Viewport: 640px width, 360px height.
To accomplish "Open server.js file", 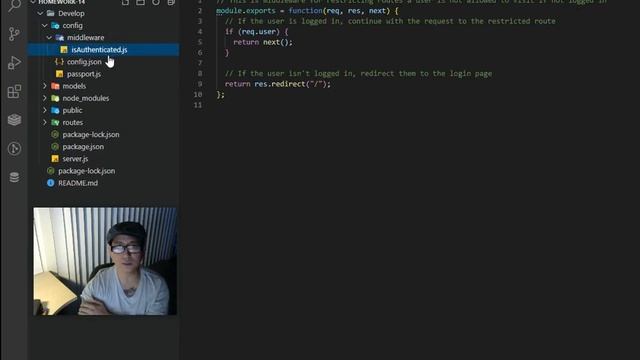I will pyautogui.click(x=75, y=159).
